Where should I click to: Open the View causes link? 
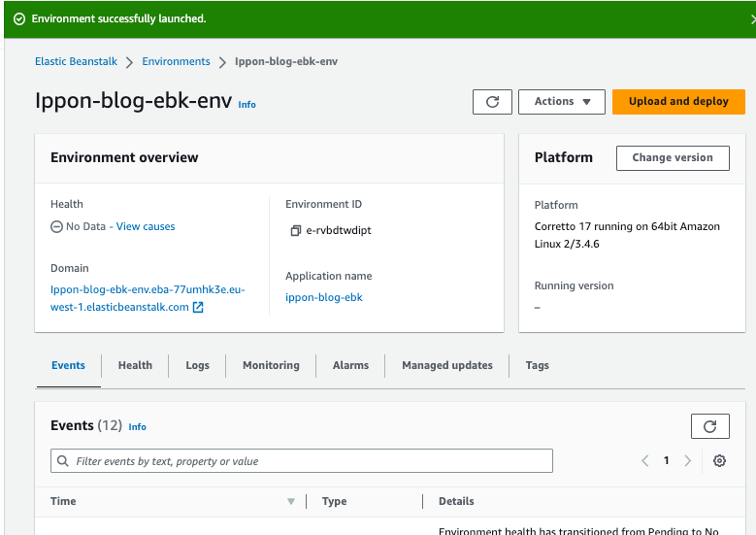(146, 226)
